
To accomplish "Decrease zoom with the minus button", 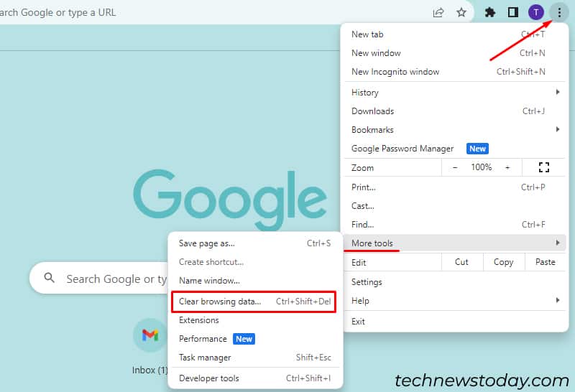I will pos(455,167).
